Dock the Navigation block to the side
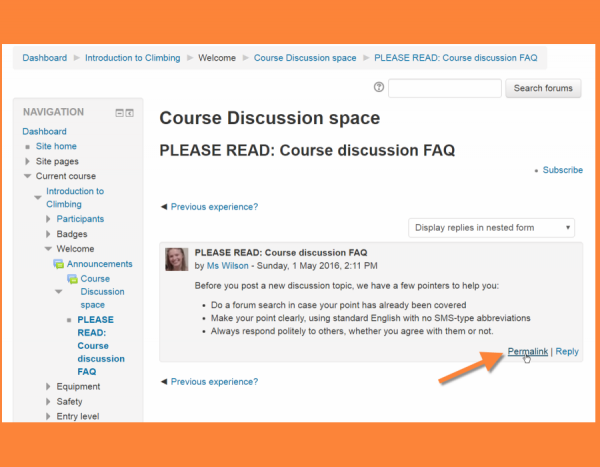 pyautogui.click(x=130, y=113)
